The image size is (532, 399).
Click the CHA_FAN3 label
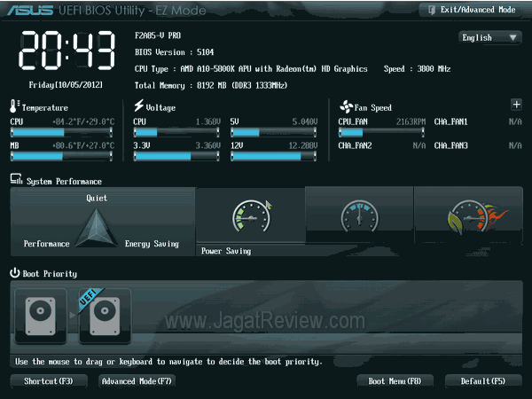(450, 146)
